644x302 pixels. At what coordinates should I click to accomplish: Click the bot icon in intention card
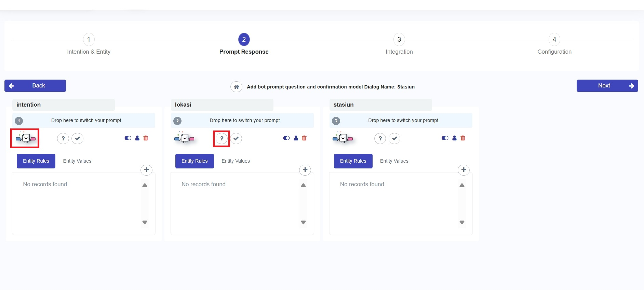point(25,138)
